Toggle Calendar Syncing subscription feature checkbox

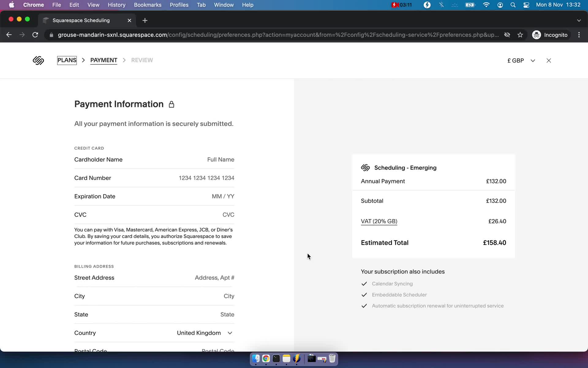point(364,283)
